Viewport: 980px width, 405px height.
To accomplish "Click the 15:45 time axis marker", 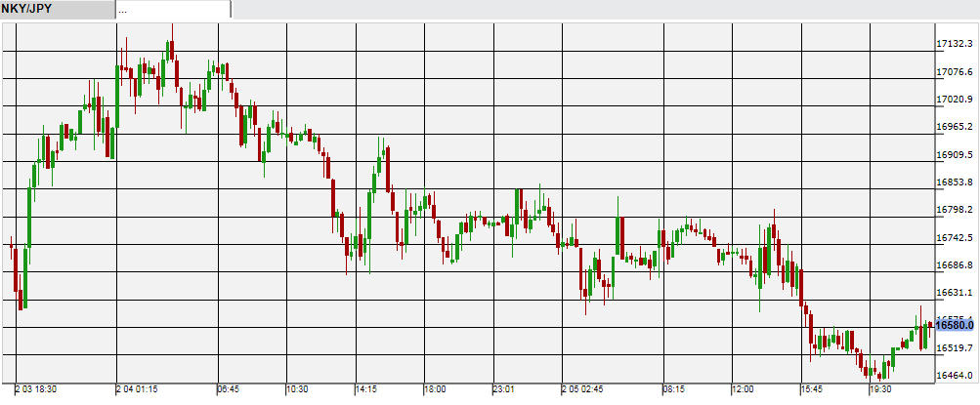I will [x=812, y=389].
